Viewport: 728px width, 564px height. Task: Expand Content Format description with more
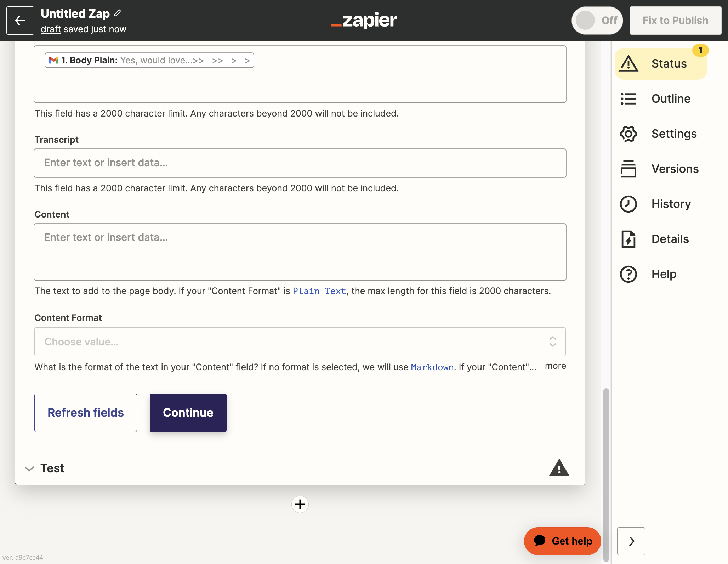555,366
